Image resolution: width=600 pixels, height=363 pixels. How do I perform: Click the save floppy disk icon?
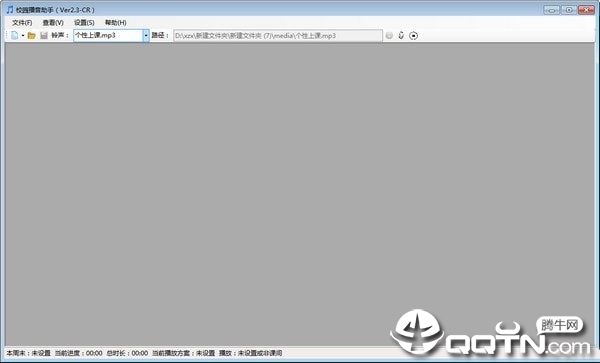pos(44,36)
